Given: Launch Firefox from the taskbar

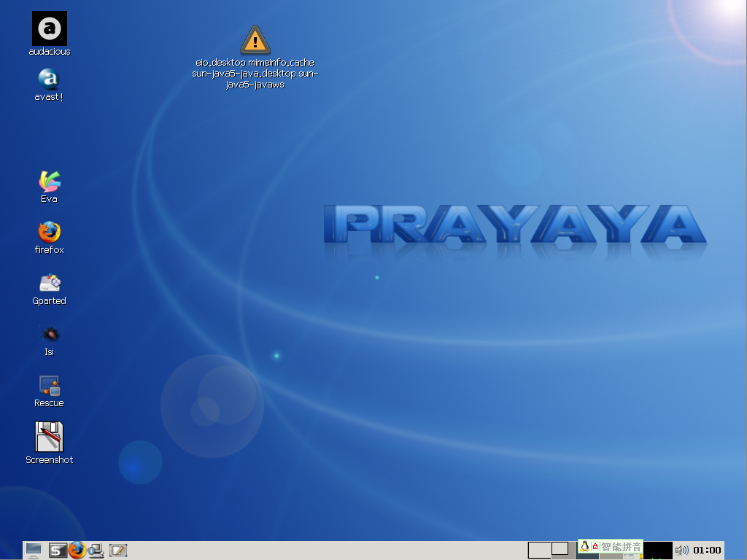Looking at the screenshot, I should click(77, 550).
